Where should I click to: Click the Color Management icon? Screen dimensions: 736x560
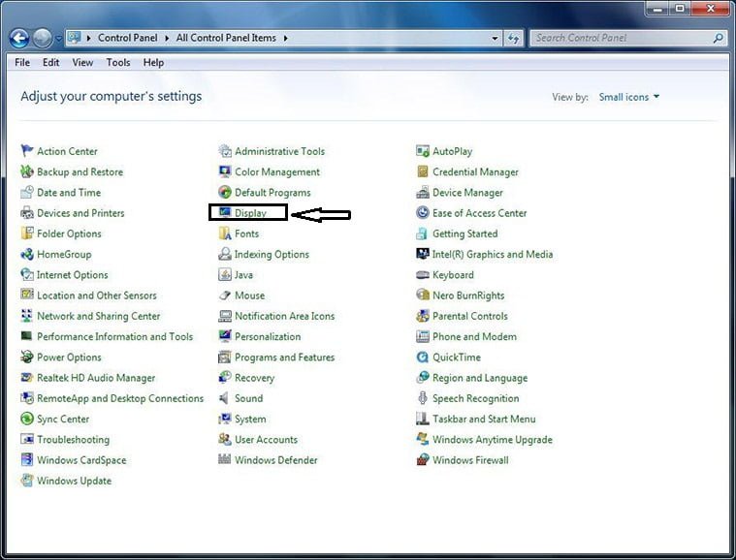[x=225, y=171]
